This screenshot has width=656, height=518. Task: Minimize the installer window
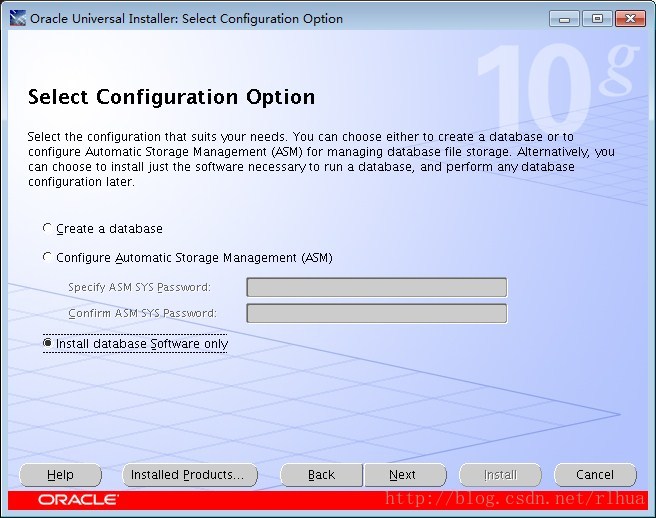(564, 19)
